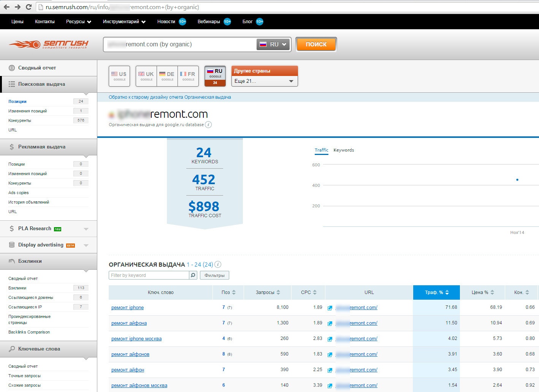The height and width of the screenshot is (392, 539).
Task: Select the UK Google database flag button
Action: [x=146, y=76]
